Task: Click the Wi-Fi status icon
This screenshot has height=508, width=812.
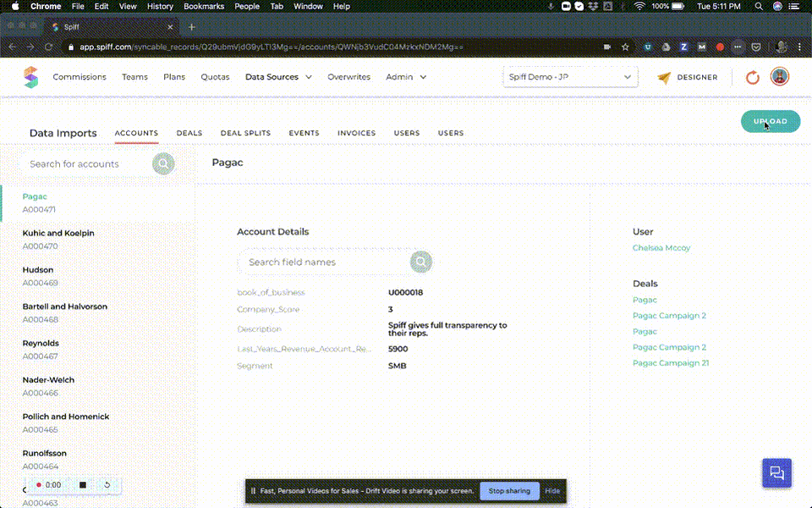Action: (639, 6)
